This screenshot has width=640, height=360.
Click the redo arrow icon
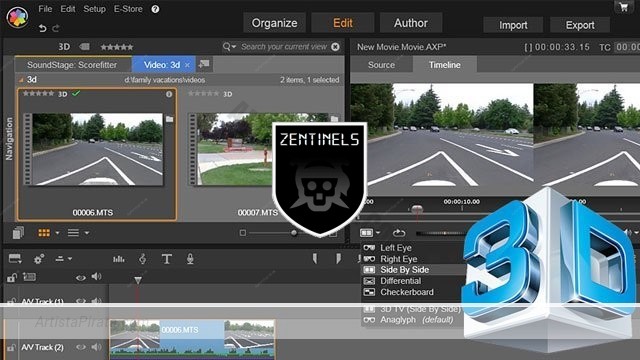56,28
